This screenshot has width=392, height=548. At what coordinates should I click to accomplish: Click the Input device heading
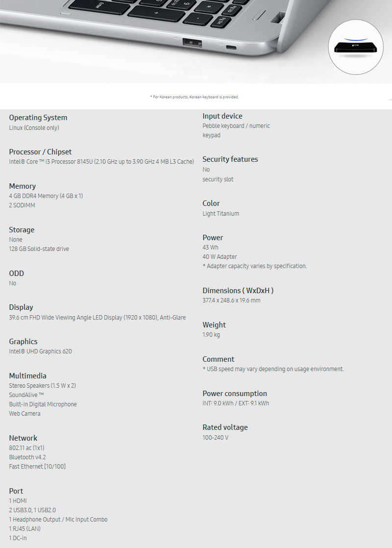click(x=222, y=116)
